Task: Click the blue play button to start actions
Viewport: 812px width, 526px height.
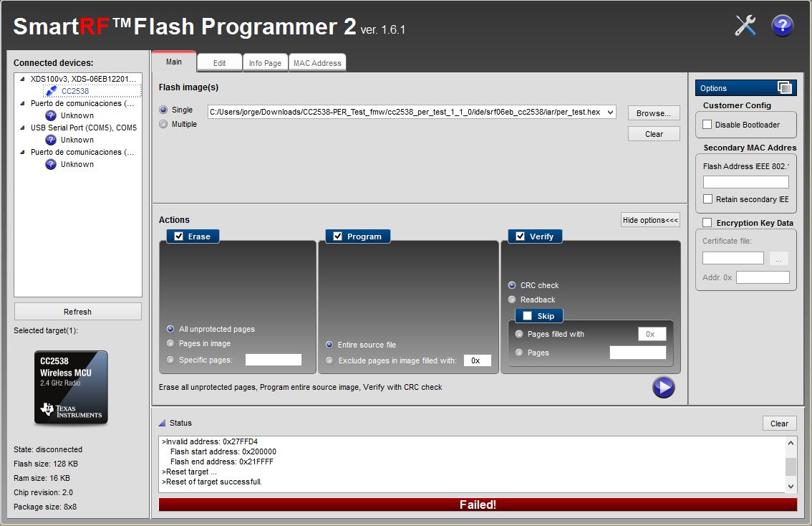Action: [x=663, y=387]
